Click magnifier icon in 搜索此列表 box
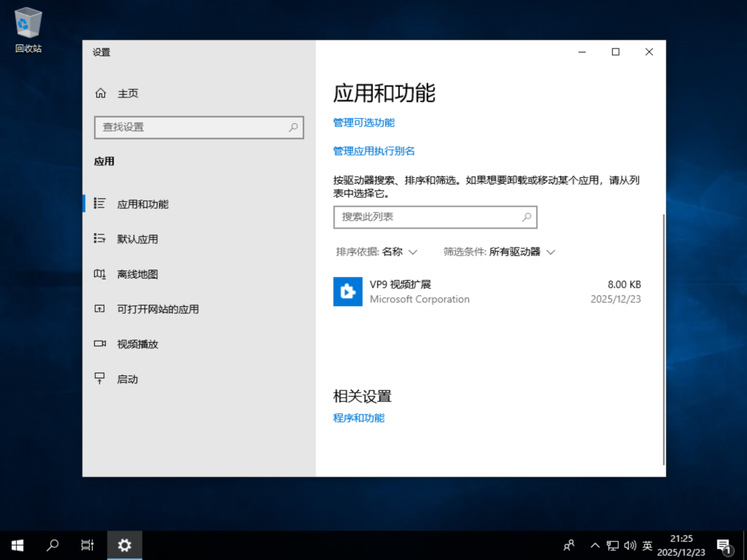 (526, 217)
